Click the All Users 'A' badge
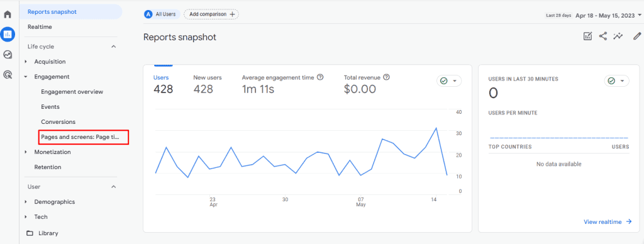This screenshot has height=244, width=644. pyautogui.click(x=148, y=14)
